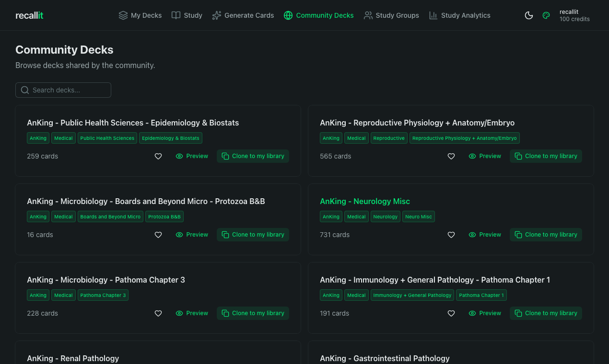Switch to the Study Groups nav item

391,15
